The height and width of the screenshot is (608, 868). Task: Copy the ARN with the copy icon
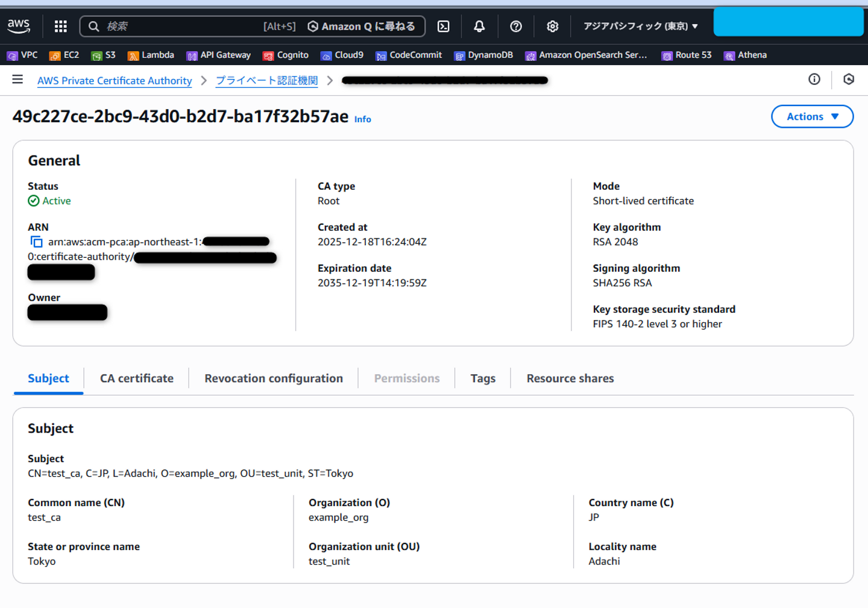[x=36, y=242]
